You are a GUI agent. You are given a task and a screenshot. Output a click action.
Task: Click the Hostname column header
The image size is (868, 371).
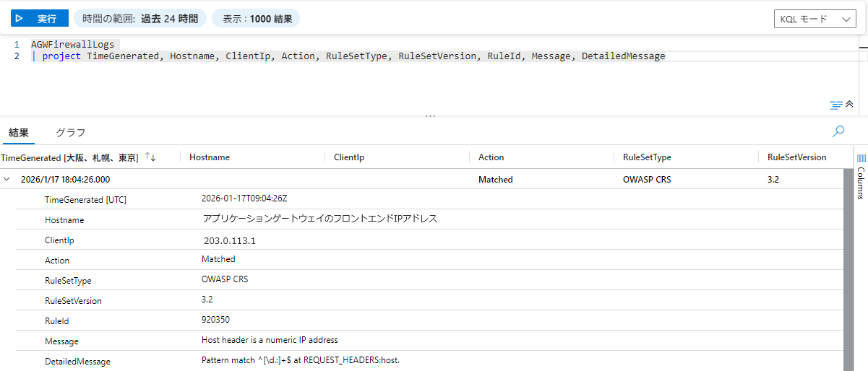tap(210, 157)
